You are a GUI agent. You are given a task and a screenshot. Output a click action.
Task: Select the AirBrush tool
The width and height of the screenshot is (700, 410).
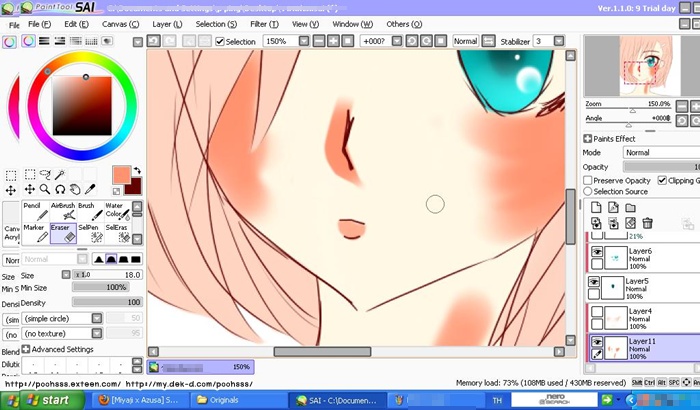[63, 211]
